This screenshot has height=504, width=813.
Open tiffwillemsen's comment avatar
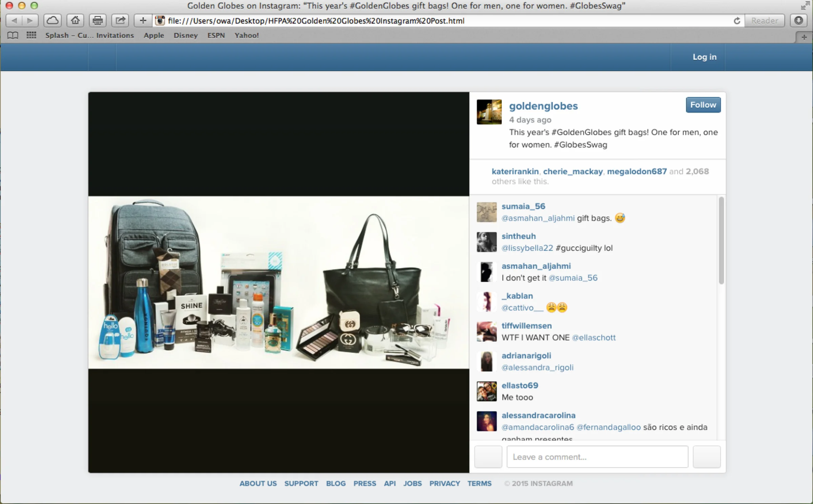pyautogui.click(x=487, y=332)
